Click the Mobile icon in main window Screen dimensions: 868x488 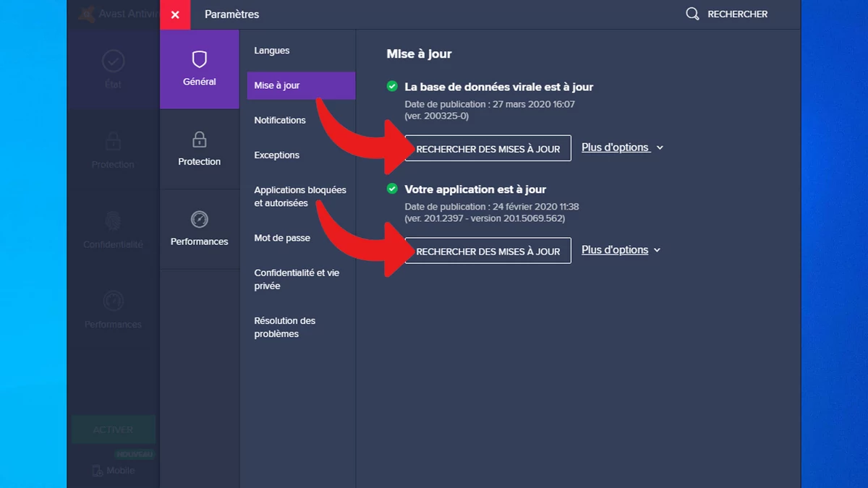(x=98, y=471)
